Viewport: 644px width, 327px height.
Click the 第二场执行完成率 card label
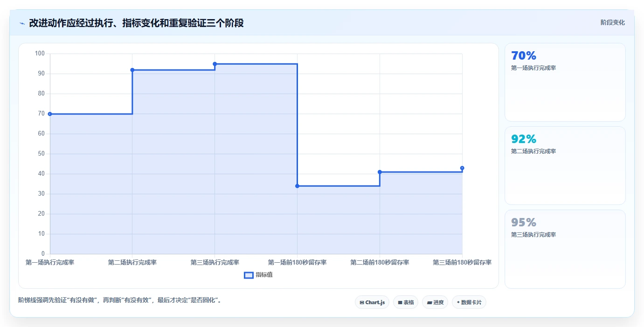pos(533,151)
